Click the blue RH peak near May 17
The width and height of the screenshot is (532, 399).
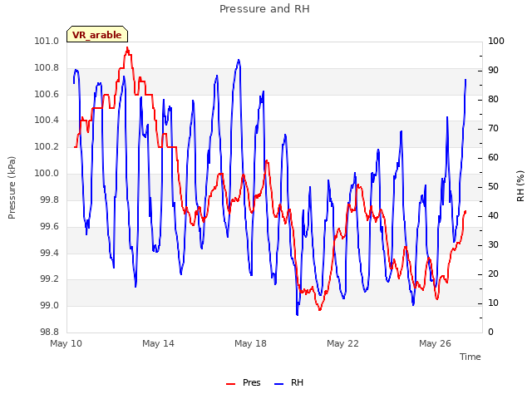pyautogui.click(x=239, y=61)
